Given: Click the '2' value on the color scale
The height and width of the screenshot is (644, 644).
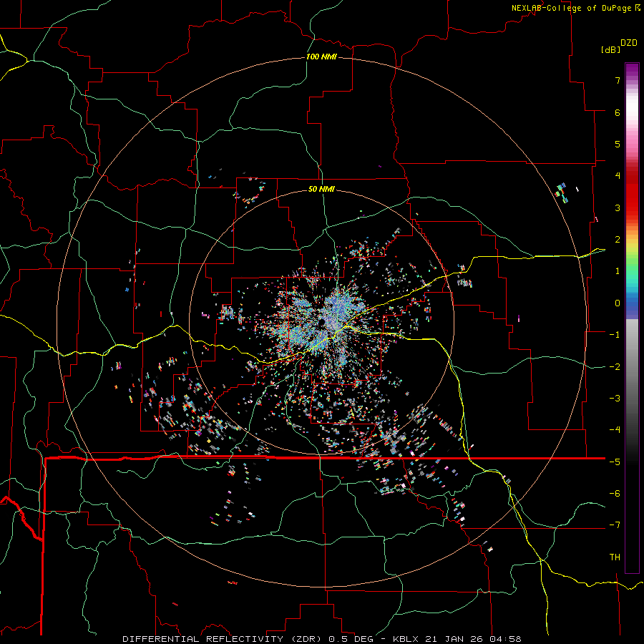Looking at the screenshot, I should pos(618,240).
